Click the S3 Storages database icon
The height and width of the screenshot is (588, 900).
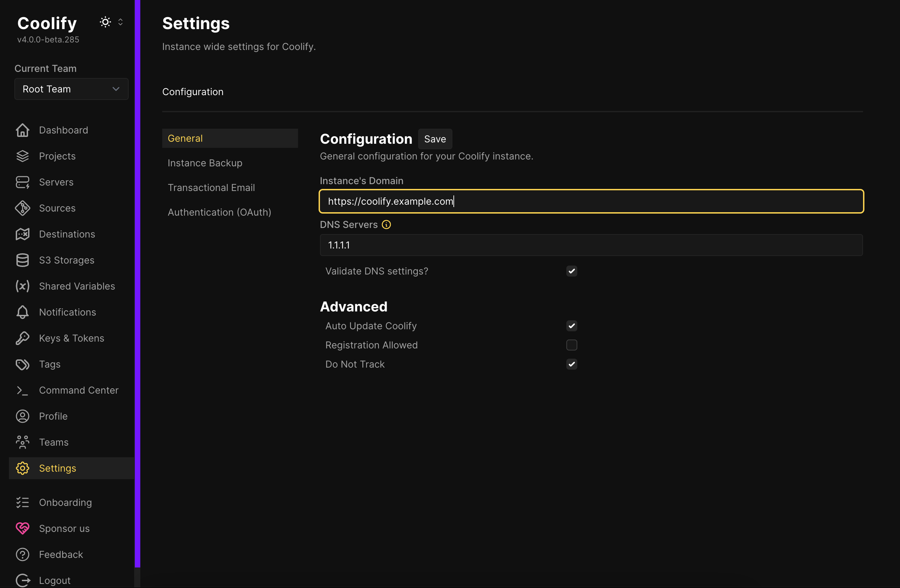click(x=22, y=260)
